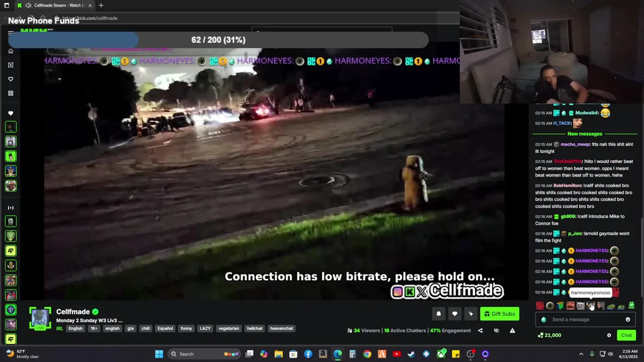Select the hellchat tag
644x362 pixels.
pyautogui.click(x=255, y=329)
